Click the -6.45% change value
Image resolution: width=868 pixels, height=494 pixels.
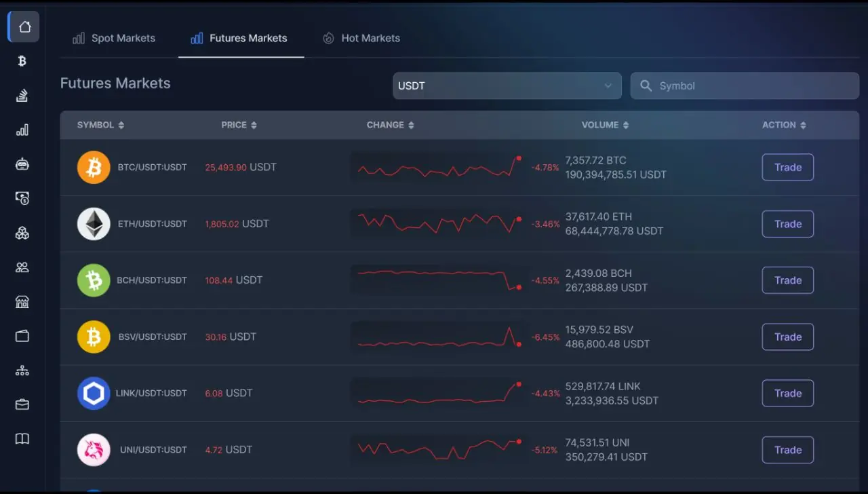(546, 337)
